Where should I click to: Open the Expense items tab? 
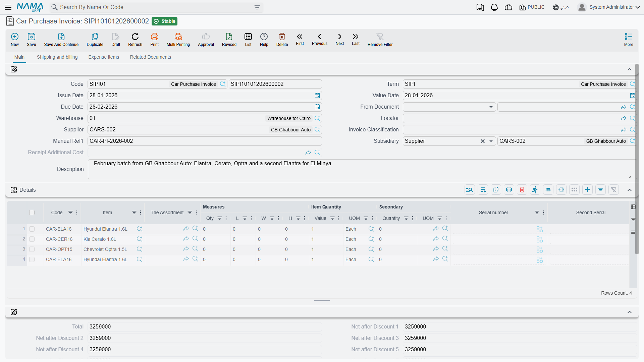pos(104,57)
